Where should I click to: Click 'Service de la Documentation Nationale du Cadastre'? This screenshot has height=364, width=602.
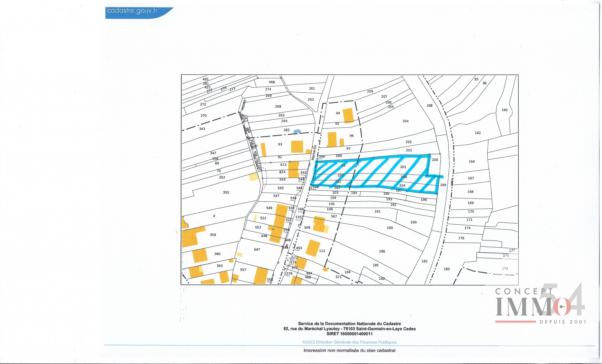pyautogui.click(x=350, y=324)
